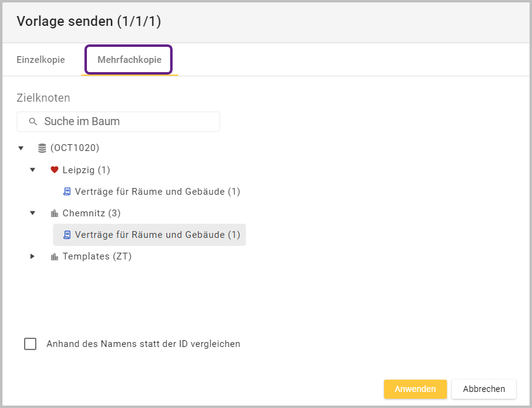Switch to the Einzelkopie tab
Image resolution: width=532 pixels, height=408 pixels.
41,60
